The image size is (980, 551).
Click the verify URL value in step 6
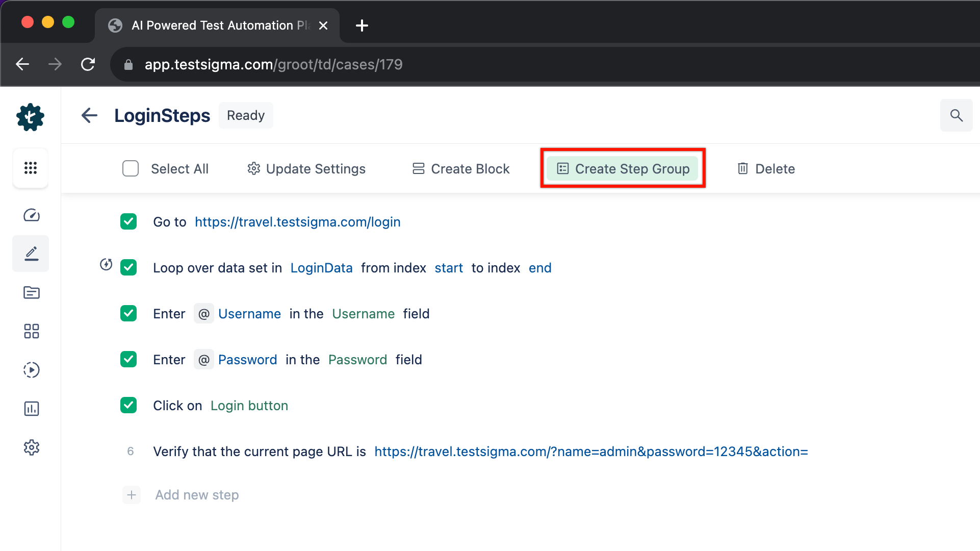[x=591, y=452]
